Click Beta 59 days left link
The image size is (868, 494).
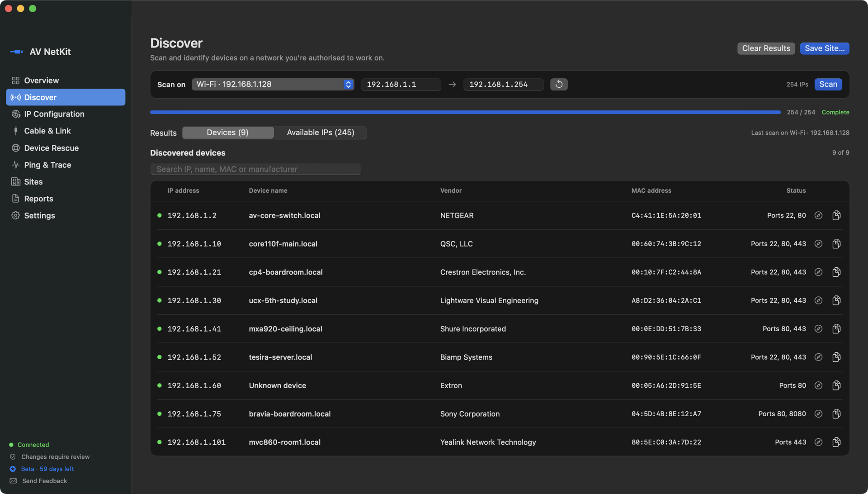point(47,469)
